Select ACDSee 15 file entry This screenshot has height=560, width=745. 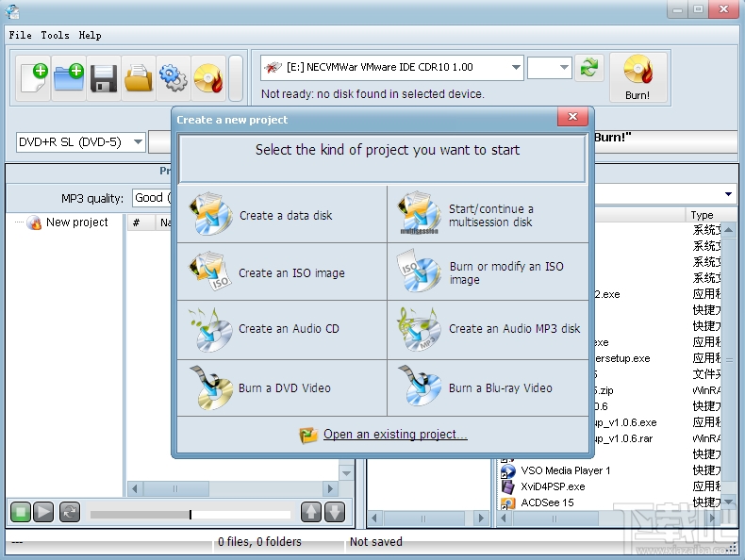click(x=547, y=502)
